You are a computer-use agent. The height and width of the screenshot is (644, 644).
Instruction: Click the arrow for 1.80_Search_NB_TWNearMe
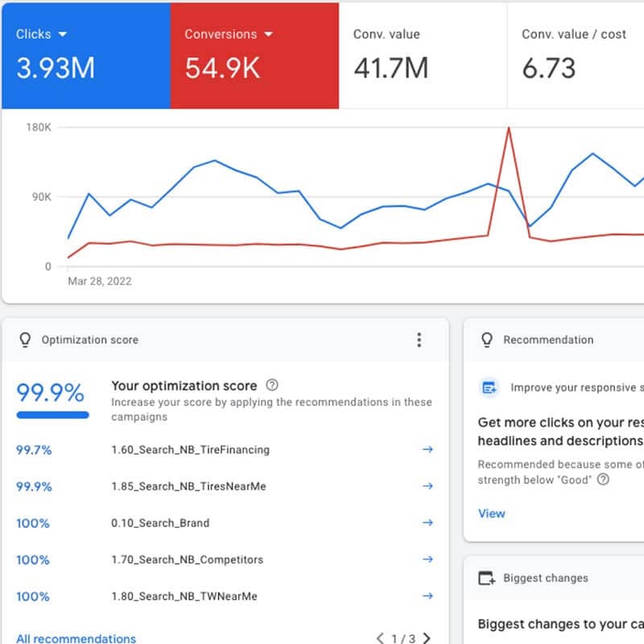coord(427,597)
